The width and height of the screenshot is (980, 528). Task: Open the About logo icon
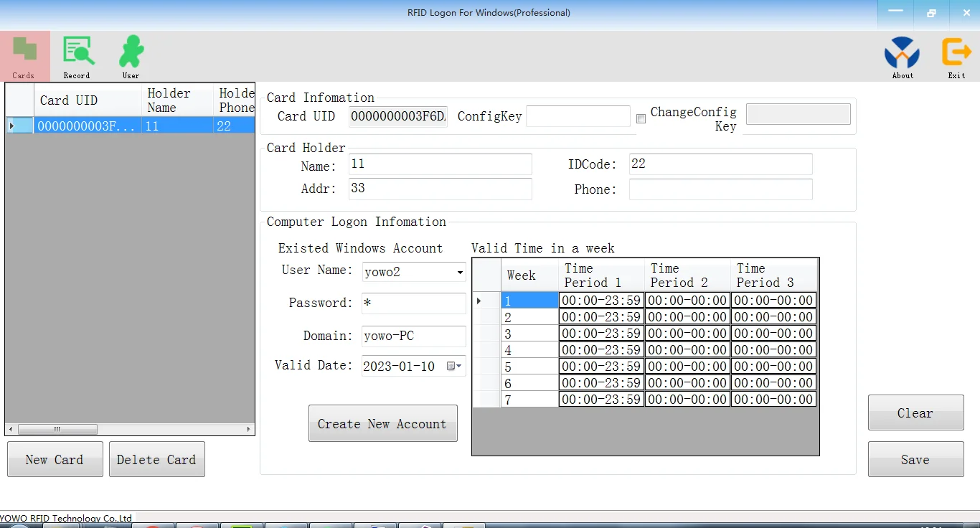[902, 53]
